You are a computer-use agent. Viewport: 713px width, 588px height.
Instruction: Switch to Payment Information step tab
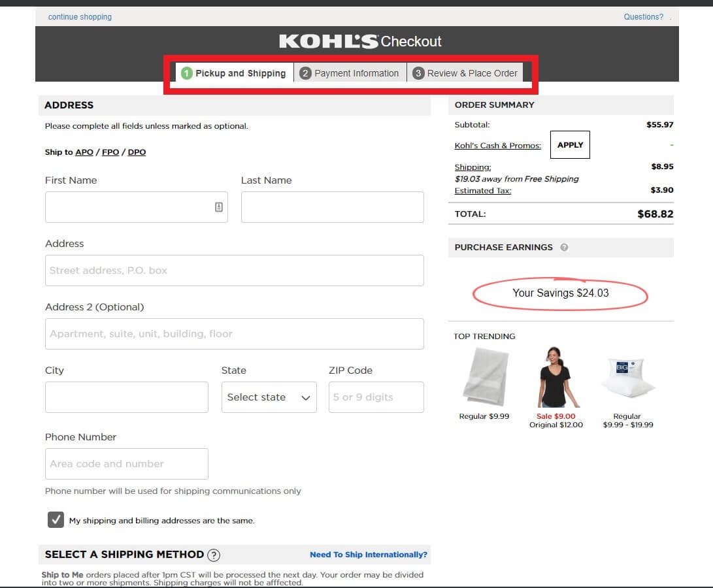(350, 73)
